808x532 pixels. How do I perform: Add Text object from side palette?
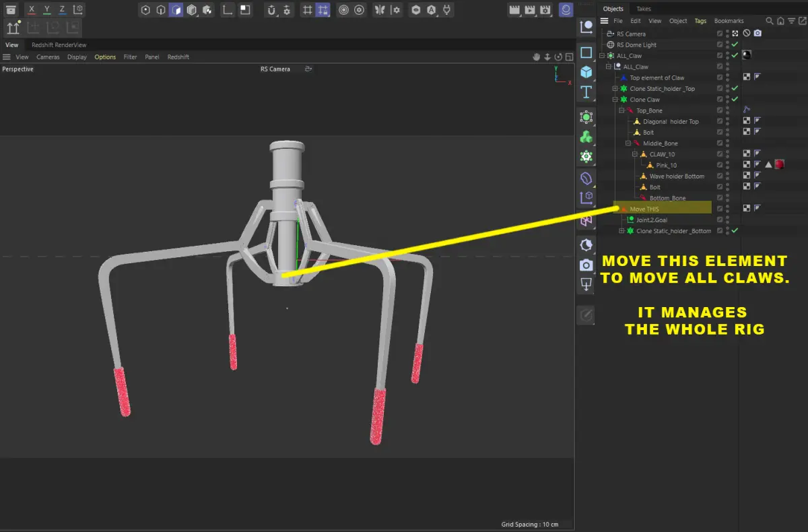pos(586,92)
